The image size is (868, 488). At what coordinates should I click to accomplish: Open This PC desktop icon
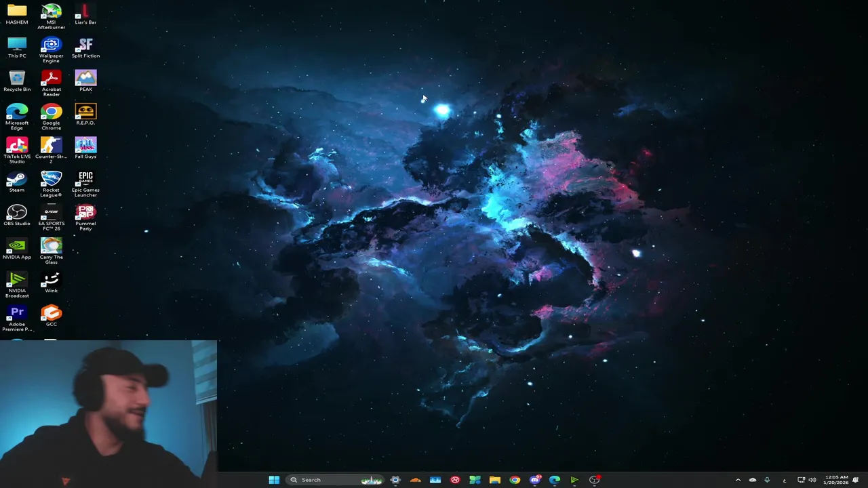pyautogui.click(x=17, y=47)
